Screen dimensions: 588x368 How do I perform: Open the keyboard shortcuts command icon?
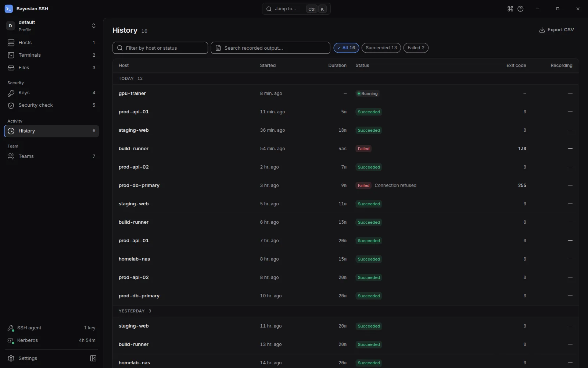pyautogui.click(x=510, y=9)
